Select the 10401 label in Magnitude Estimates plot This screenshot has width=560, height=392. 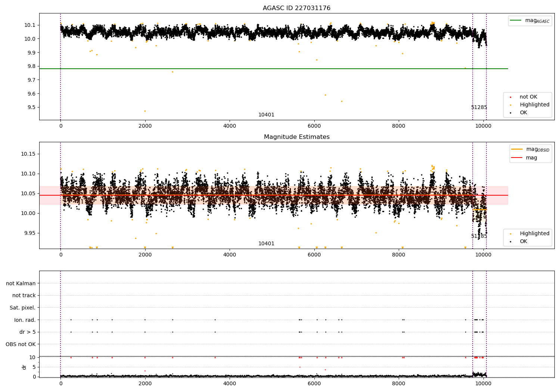coord(266,244)
